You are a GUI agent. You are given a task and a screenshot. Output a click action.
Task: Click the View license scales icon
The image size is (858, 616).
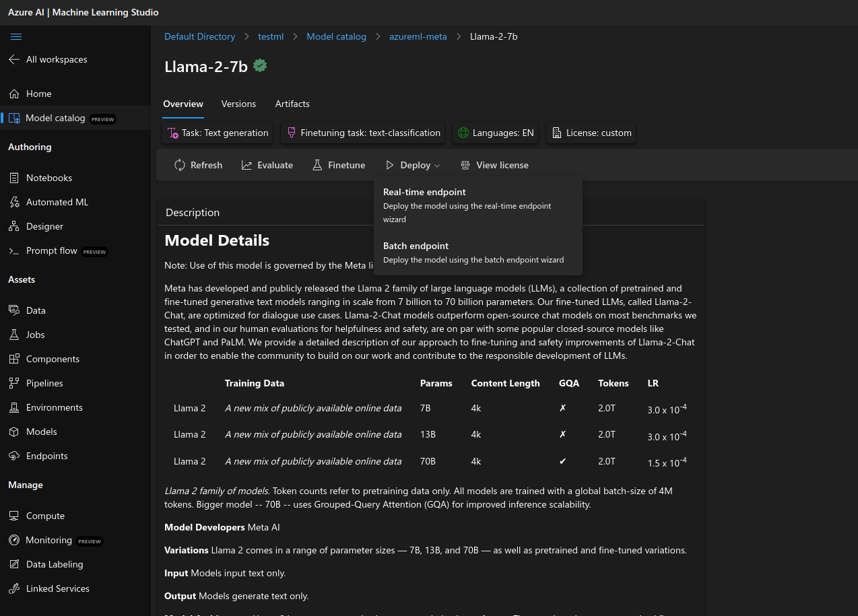coord(465,165)
